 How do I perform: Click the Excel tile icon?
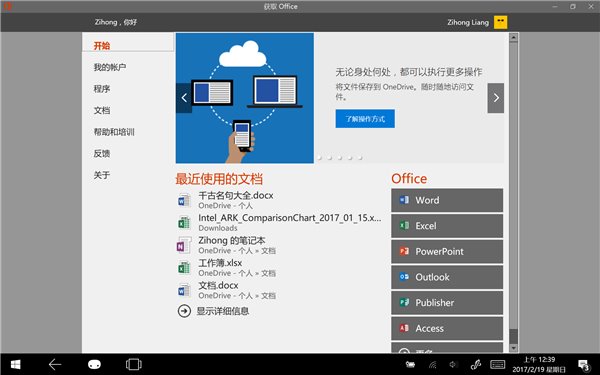[x=404, y=225]
